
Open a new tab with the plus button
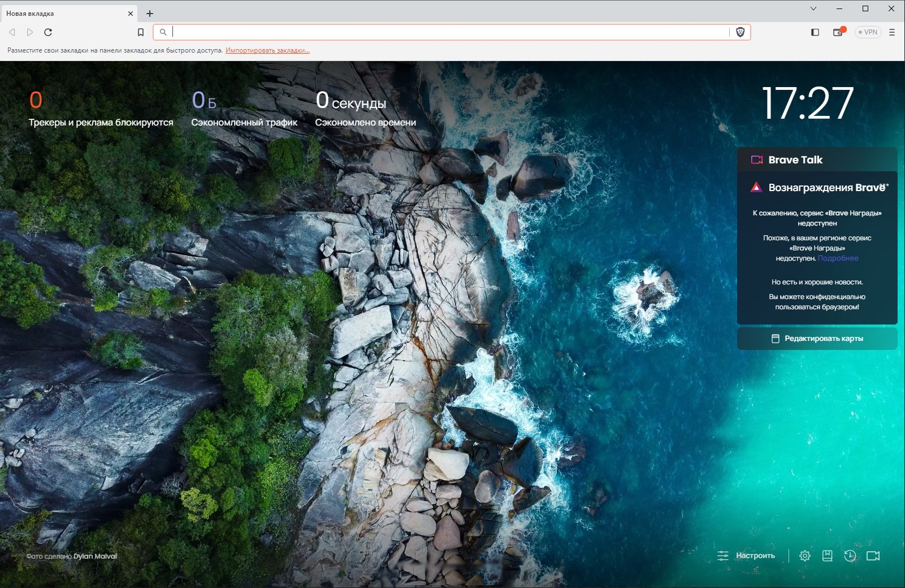pyautogui.click(x=150, y=14)
